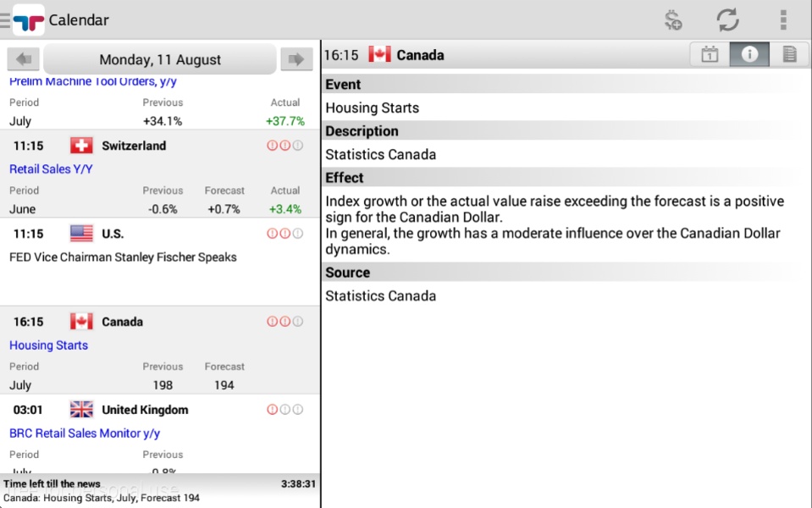The width and height of the screenshot is (812, 508).
Task: Click the Source section header
Action: [566, 273]
